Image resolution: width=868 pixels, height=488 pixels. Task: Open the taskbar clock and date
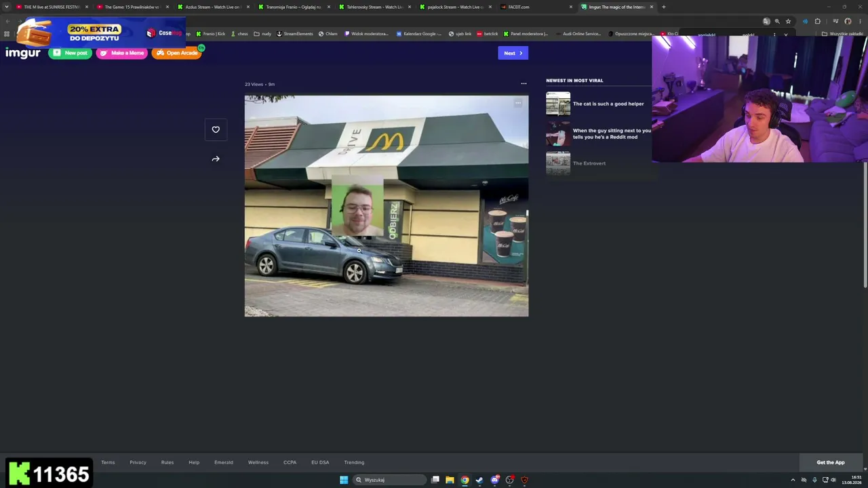[852, 480]
